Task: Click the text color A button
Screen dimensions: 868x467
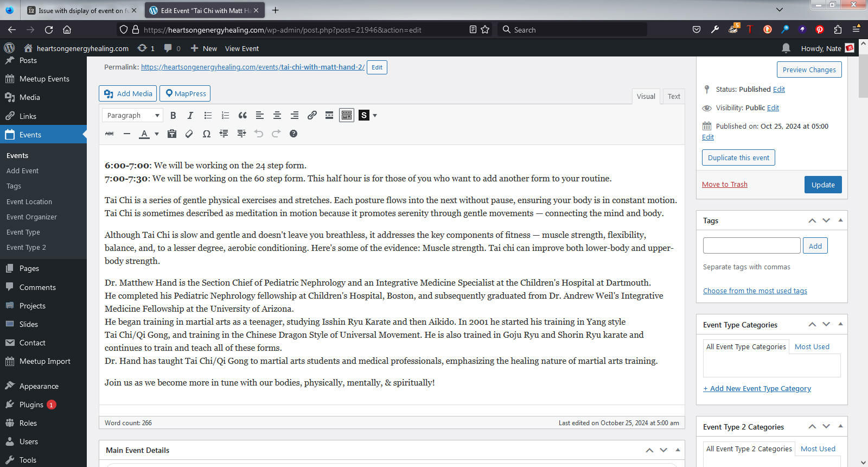Action: (144, 134)
